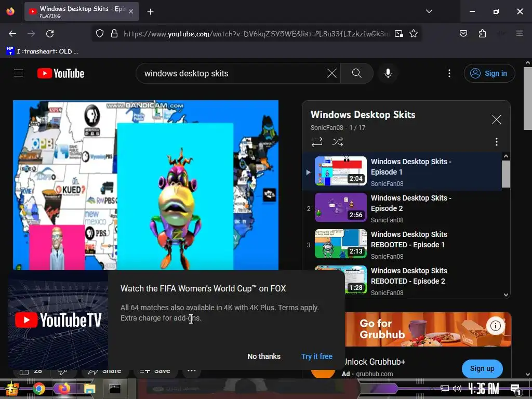The height and width of the screenshot is (399, 532).
Task: Click Try it free for YouTube TV
Action: 316,356
